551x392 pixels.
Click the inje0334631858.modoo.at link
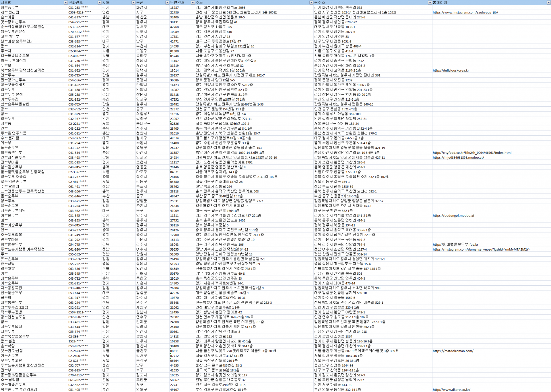click(x=458, y=157)
